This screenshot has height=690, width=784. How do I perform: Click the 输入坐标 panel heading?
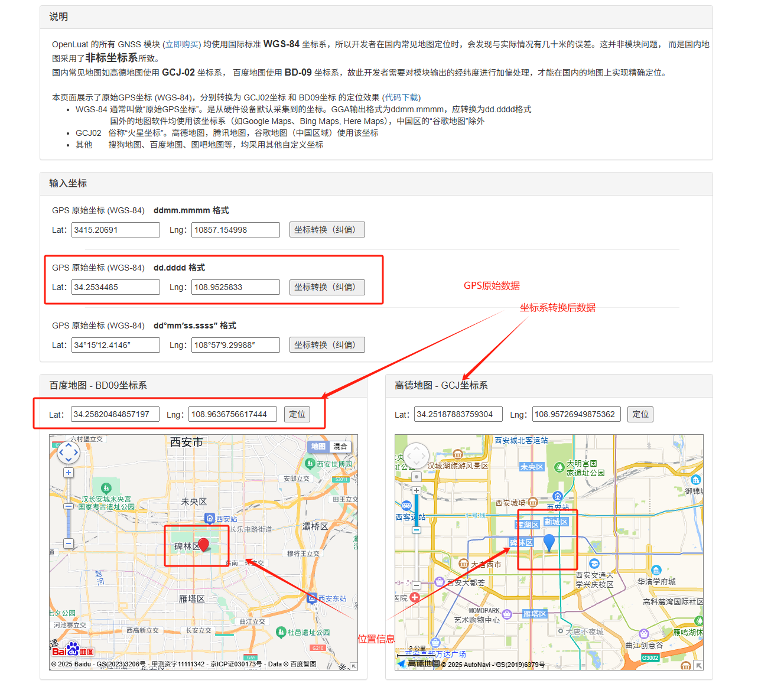pyautogui.click(x=68, y=183)
